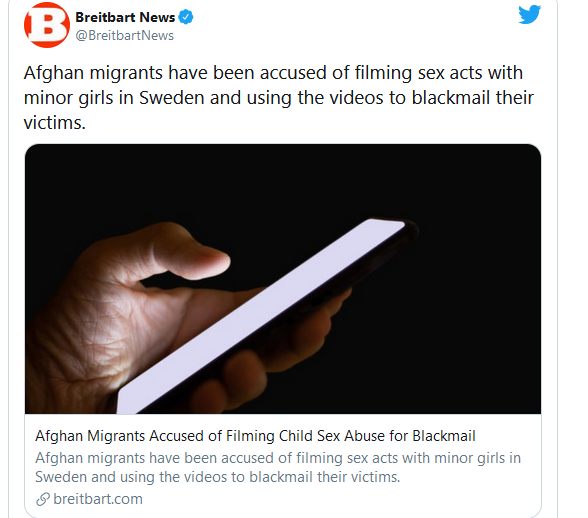This screenshot has width=588, height=518.
Task: Click the tweet text about Afghan migrants
Action: pos(279,98)
